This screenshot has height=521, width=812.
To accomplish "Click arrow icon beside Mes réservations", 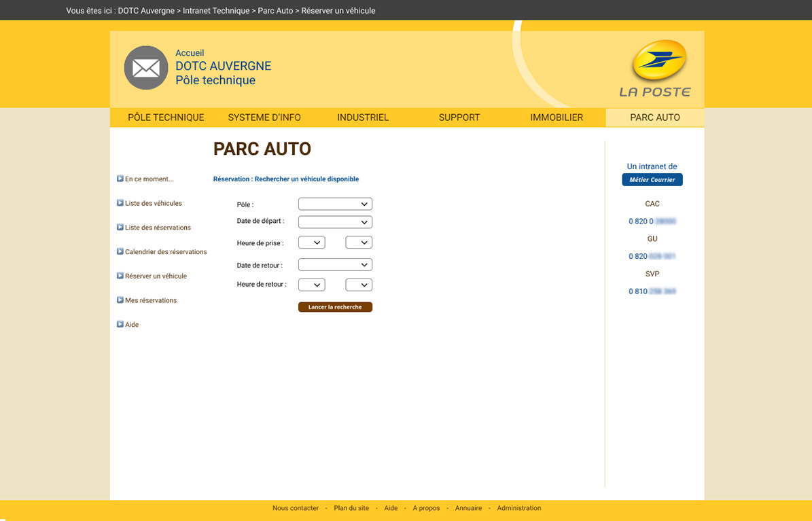I will 120,300.
